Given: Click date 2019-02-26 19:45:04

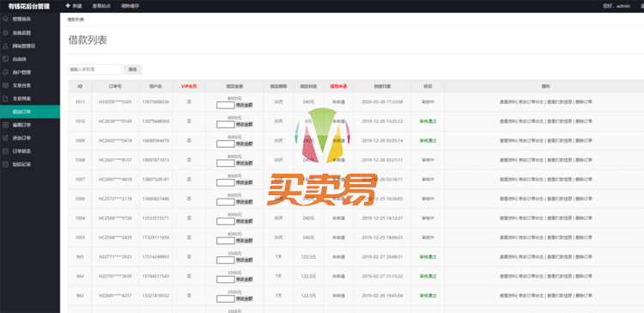Looking at the screenshot, I should [x=382, y=295].
